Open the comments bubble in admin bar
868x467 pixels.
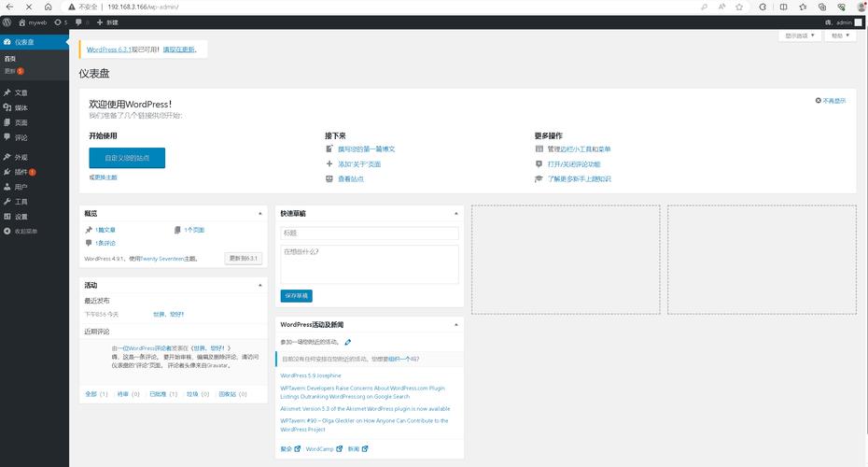coord(82,22)
